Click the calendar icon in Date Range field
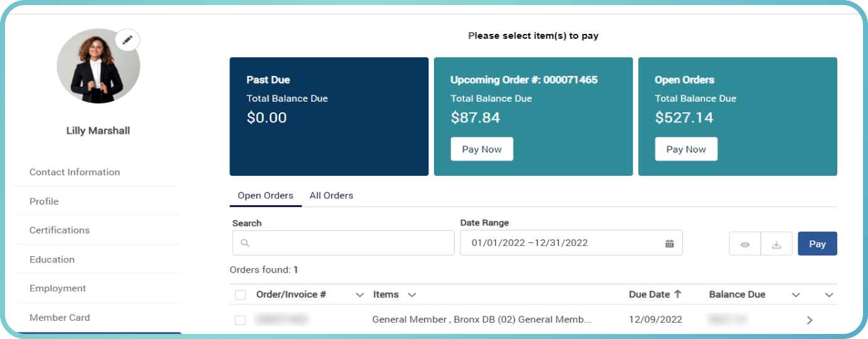 pyautogui.click(x=669, y=244)
